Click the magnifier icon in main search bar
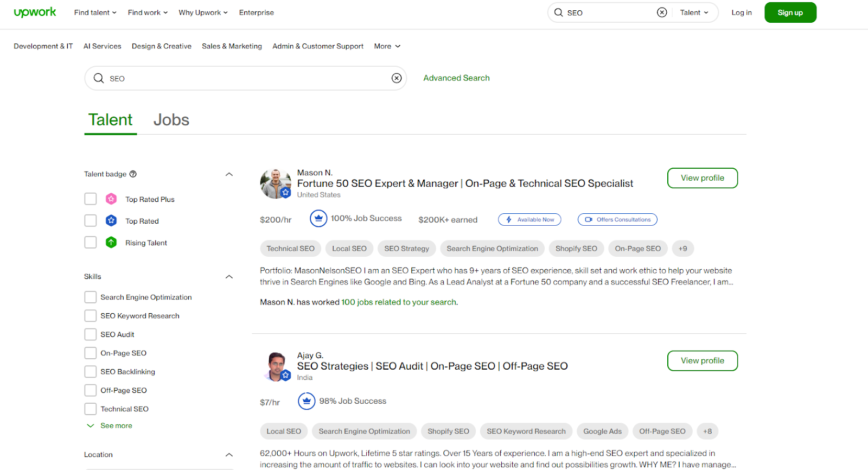 tap(98, 78)
